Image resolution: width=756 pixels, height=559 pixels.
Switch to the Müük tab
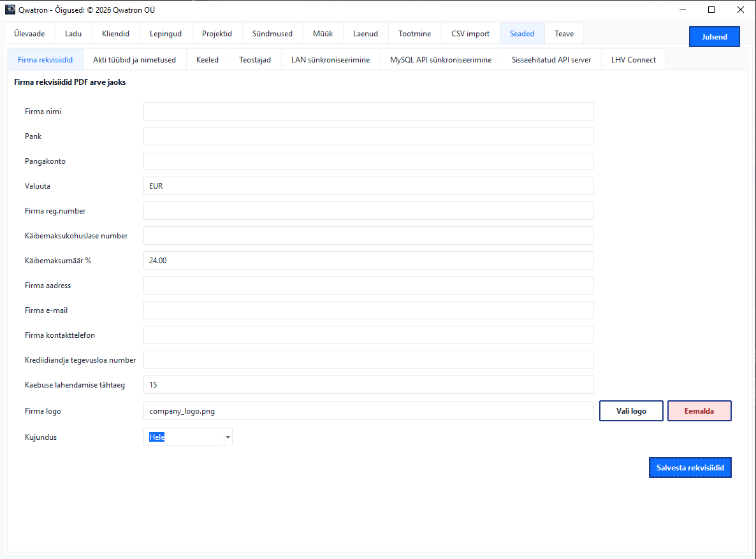pos(323,34)
